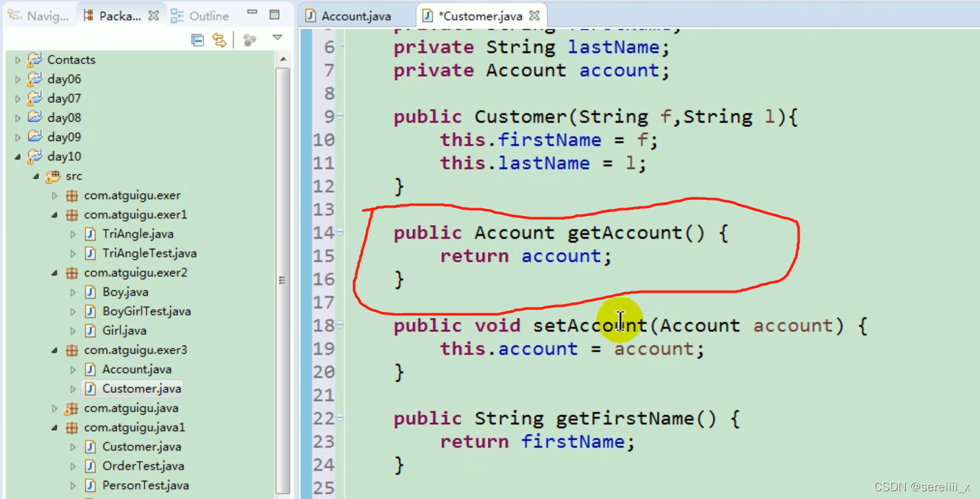Click the com.atguigu.exer2 package icon
980x499 pixels.
coord(72,273)
